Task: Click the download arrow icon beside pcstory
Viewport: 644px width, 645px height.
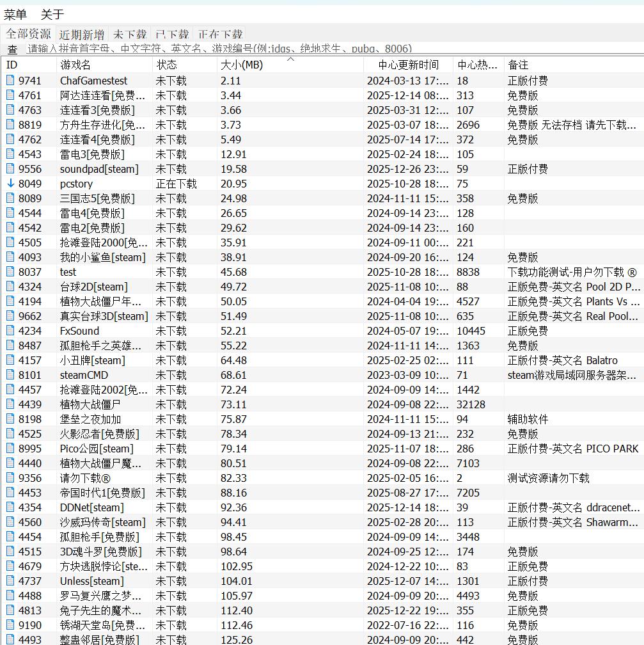Action: tap(10, 184)
